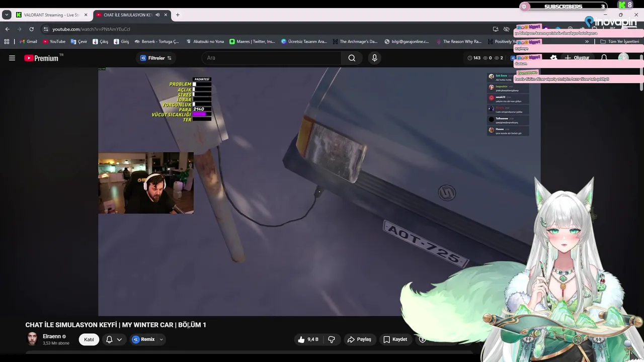Click the eye-slash tracking protection icon
This screenshot has height=362, width=644.
click(x=507, y=29)
